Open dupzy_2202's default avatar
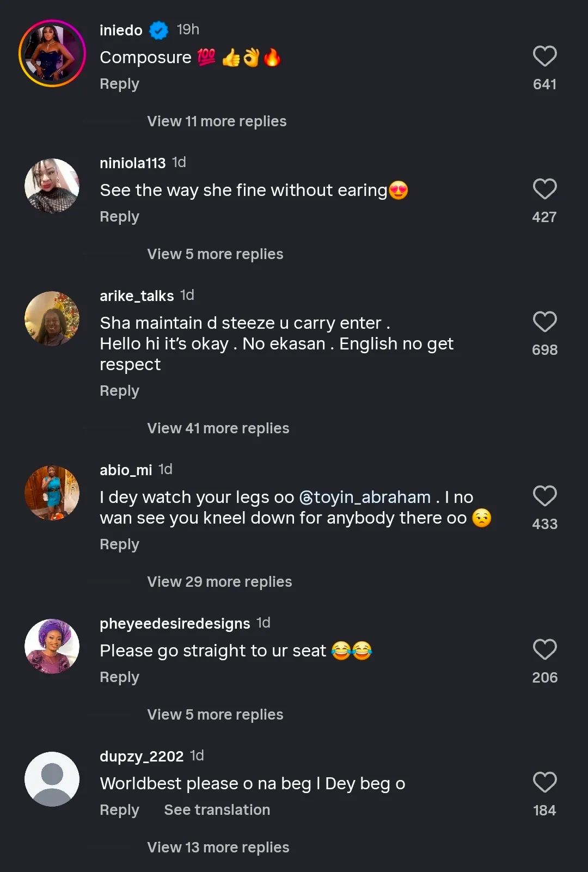This screenshot has width=588, height=872. point(52,779)
